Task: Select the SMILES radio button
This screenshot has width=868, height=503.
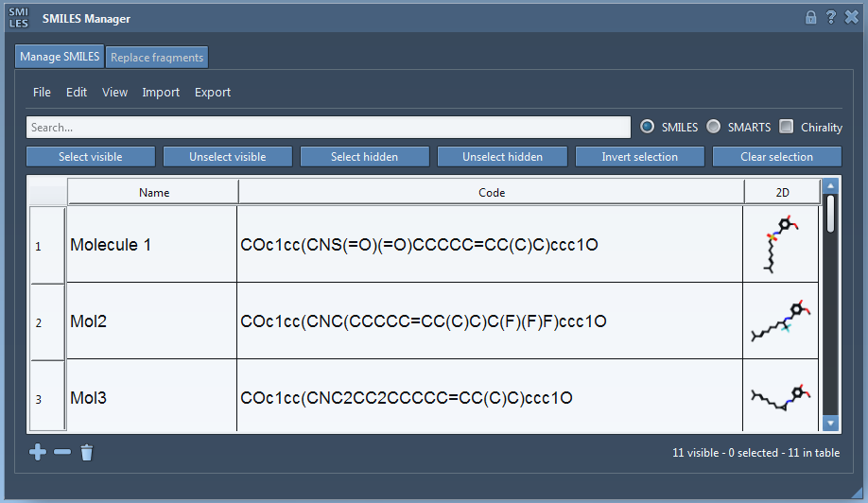Action: tap(648, 127)
